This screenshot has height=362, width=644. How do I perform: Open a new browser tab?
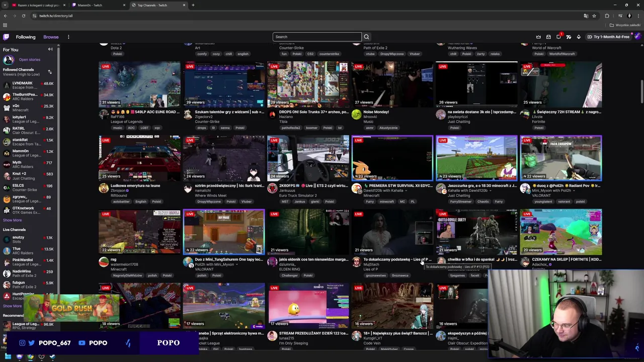tap(193, 5)
